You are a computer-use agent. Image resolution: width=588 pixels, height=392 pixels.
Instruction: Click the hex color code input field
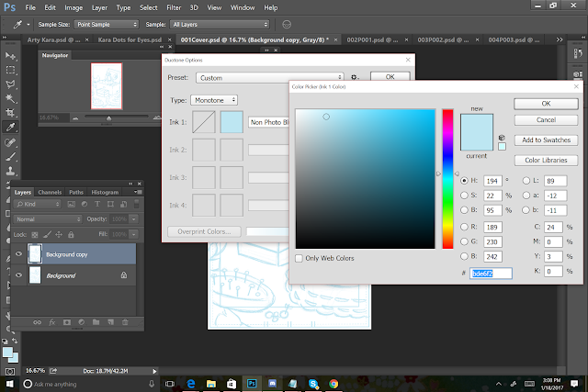pyautogui.click(x=489, y=273)
